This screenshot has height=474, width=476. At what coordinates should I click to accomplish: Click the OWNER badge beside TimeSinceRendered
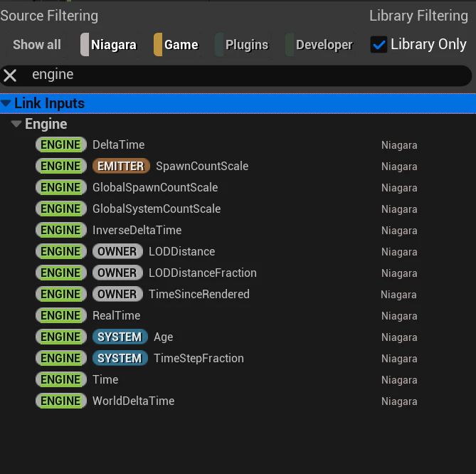pos(117,294)
